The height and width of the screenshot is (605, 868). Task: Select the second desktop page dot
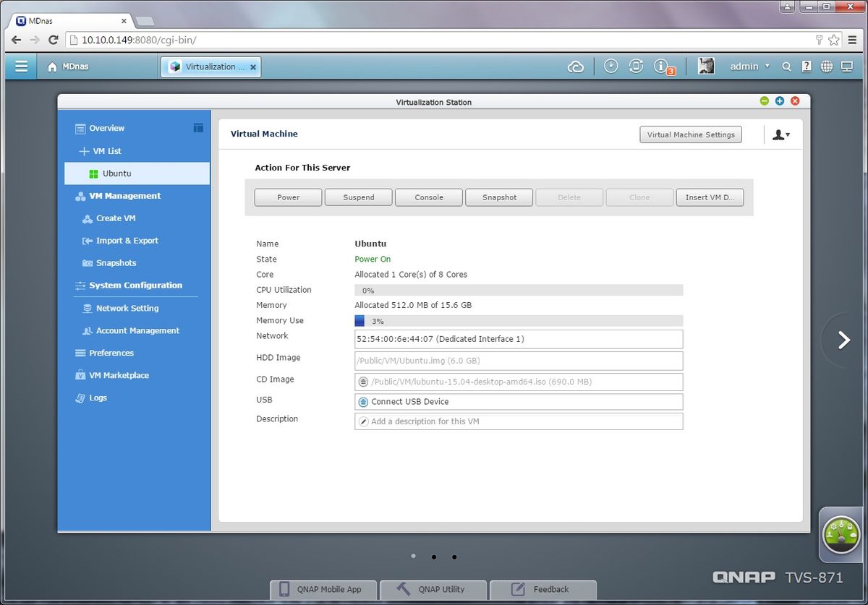coord(433,557)
